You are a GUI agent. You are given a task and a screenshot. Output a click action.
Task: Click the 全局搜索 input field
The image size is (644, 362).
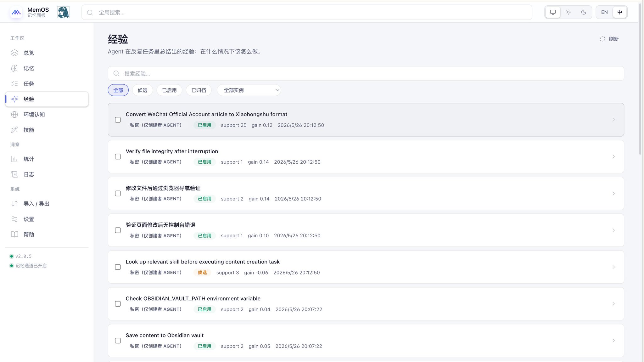click(x=307, y=13)
